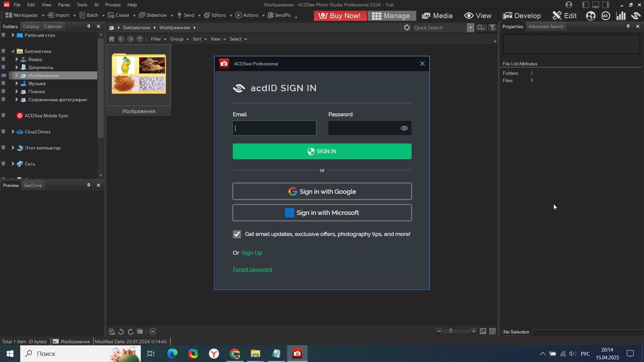Click the account profile icon in the title bar
Screen dimensions: 644x362
[x=569, y=5]
